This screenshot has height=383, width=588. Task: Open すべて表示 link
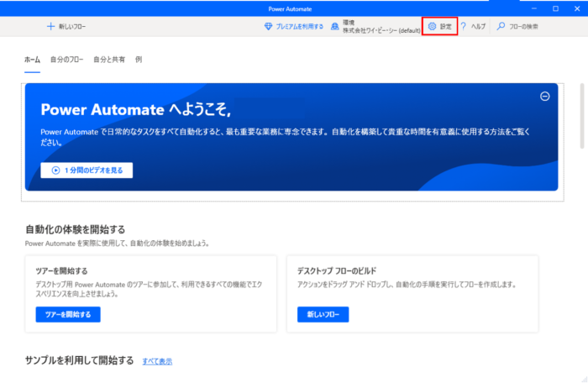pos(157,361)
